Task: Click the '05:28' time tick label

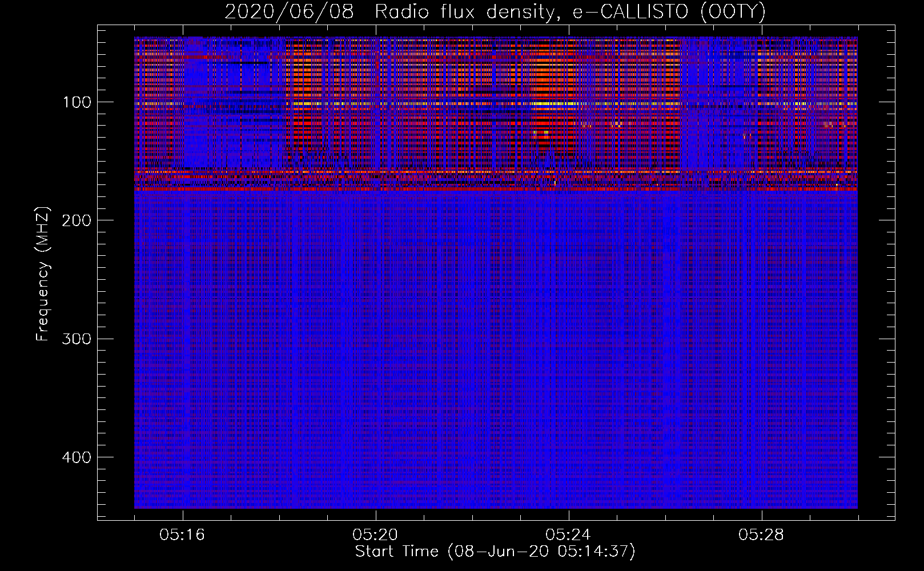Action: pos(761,535)
